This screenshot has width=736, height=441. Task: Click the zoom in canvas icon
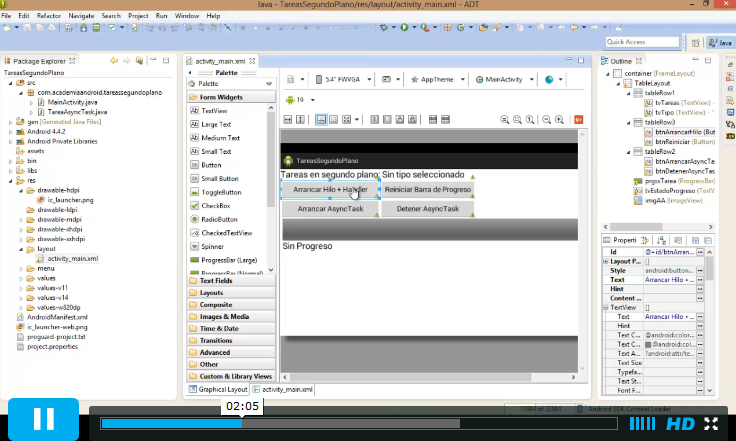point(560,120)
